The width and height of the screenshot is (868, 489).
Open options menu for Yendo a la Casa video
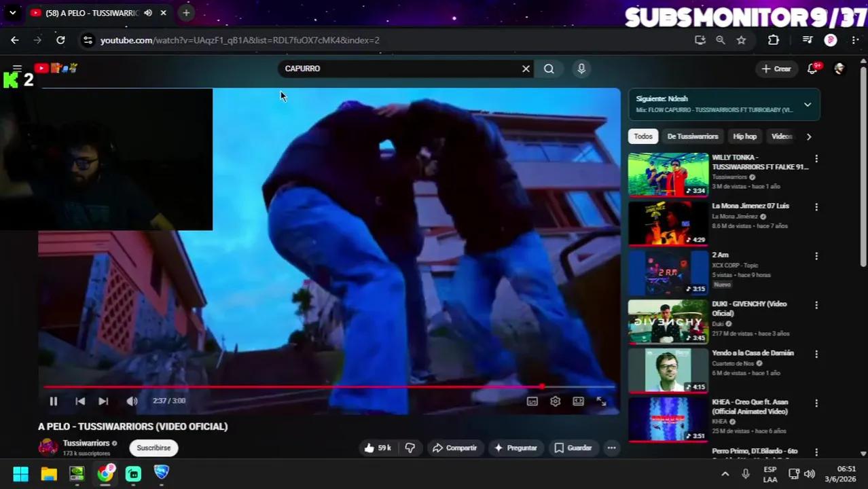(816, 354)
